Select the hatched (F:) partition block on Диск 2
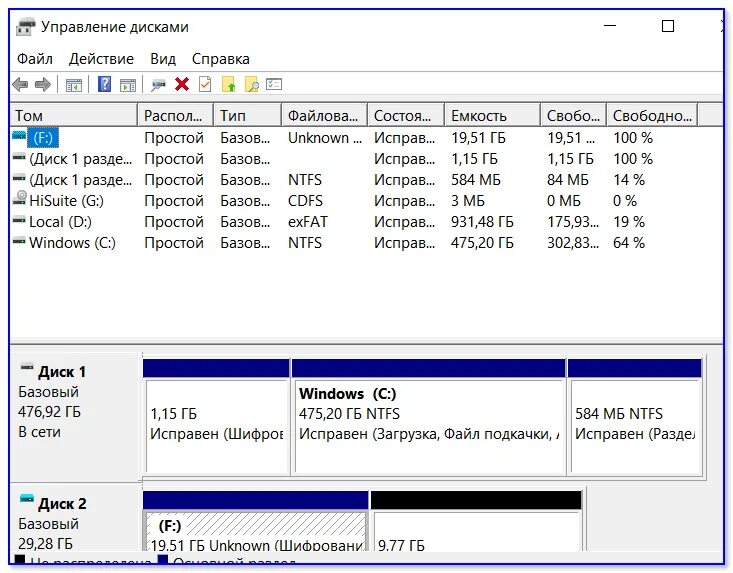 [x=256, y=521]
